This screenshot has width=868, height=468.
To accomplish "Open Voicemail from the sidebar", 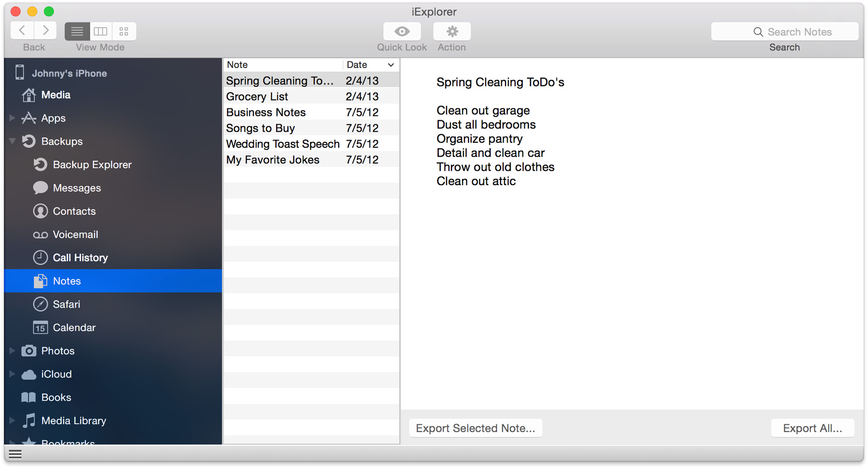I will 75,235.
